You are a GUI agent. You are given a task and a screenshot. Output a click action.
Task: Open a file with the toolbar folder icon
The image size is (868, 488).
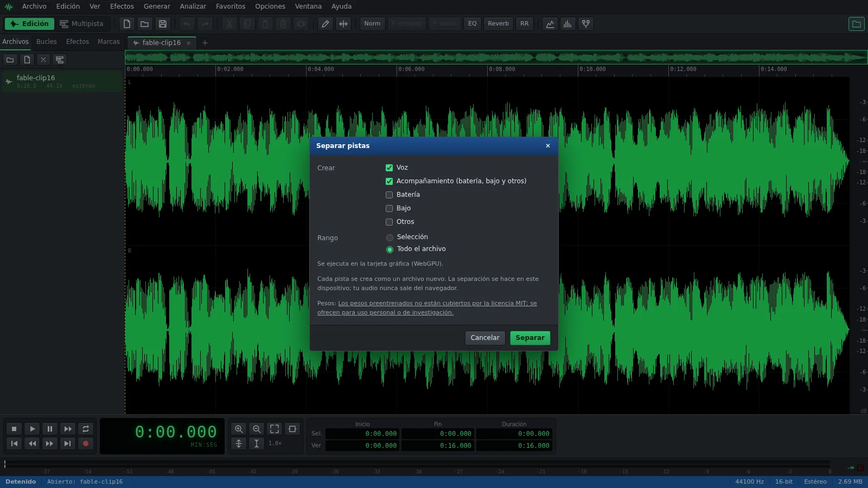click(x=145, y=24)
